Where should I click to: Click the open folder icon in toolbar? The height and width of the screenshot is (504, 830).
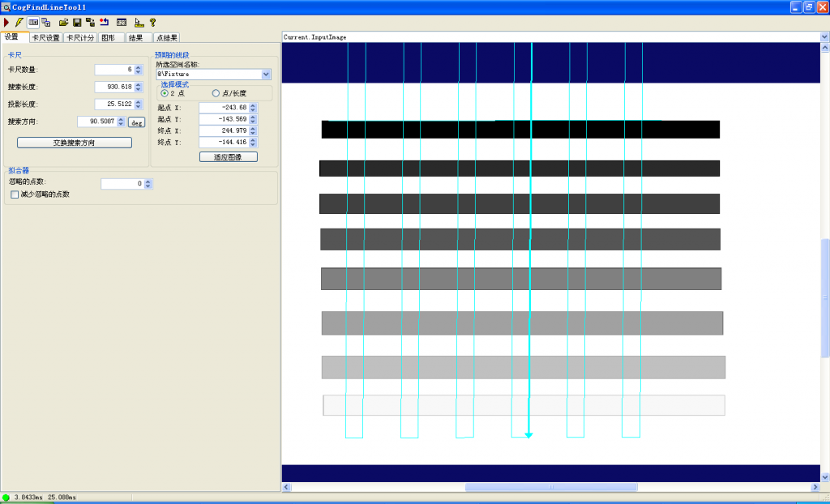63,22
